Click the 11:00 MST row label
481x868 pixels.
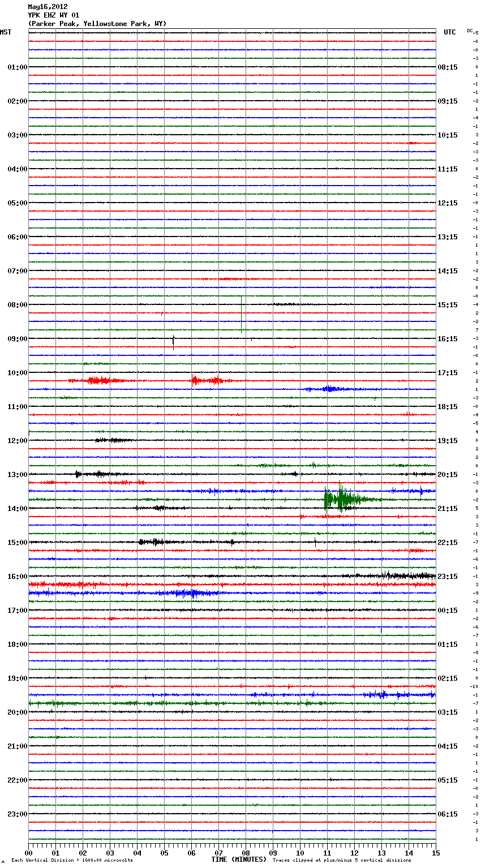coord(17,407)
